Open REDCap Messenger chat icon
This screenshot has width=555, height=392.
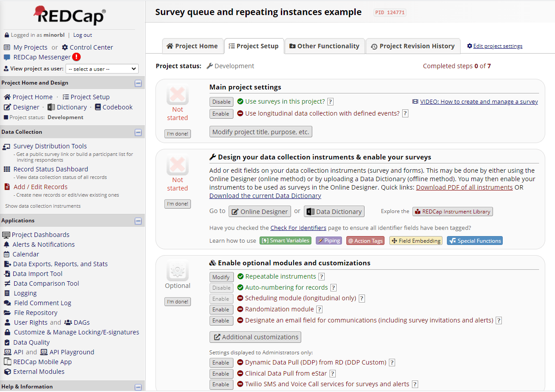coord(7,57)
